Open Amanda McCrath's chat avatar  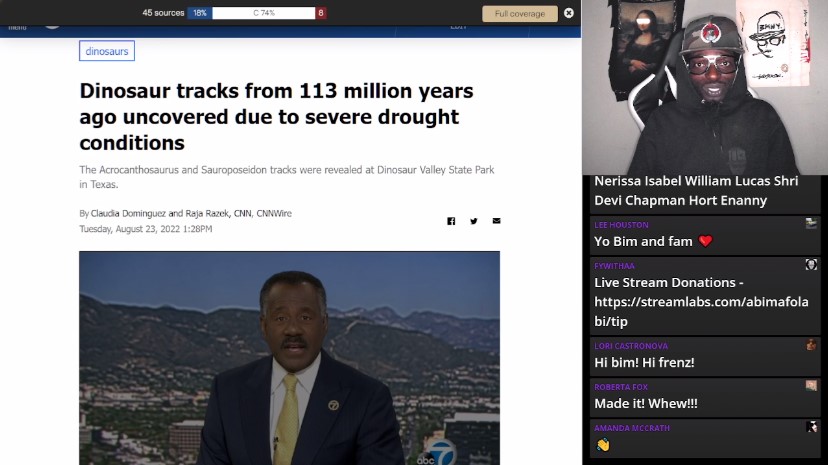point(811,427)
